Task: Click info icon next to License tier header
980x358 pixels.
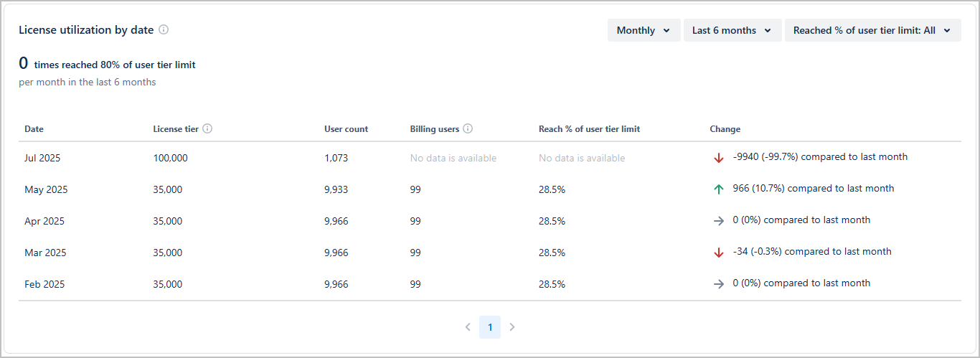Action: click(x=207, y=129)
